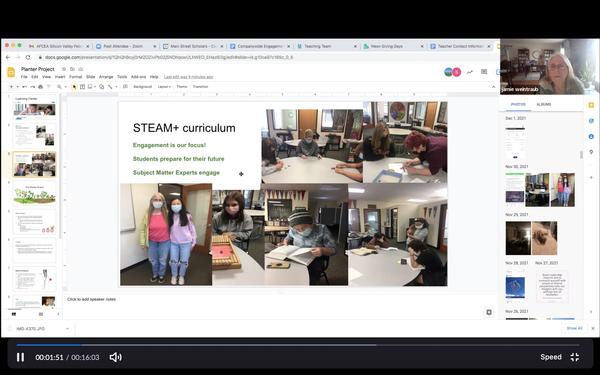Switch to the Teacher Contact Information tab
Image resolution: width=600 pixels, height=375 pixels.
coord(460,46)
